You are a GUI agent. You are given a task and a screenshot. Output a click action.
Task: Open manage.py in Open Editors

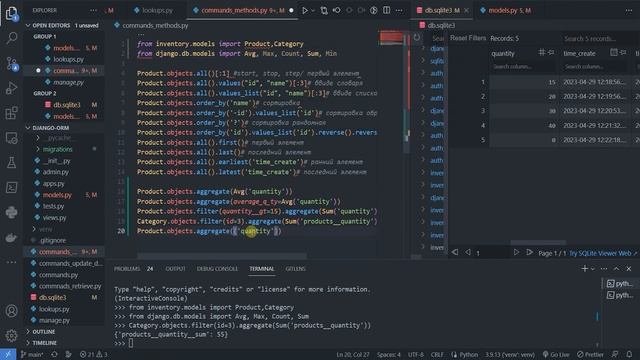68,82
